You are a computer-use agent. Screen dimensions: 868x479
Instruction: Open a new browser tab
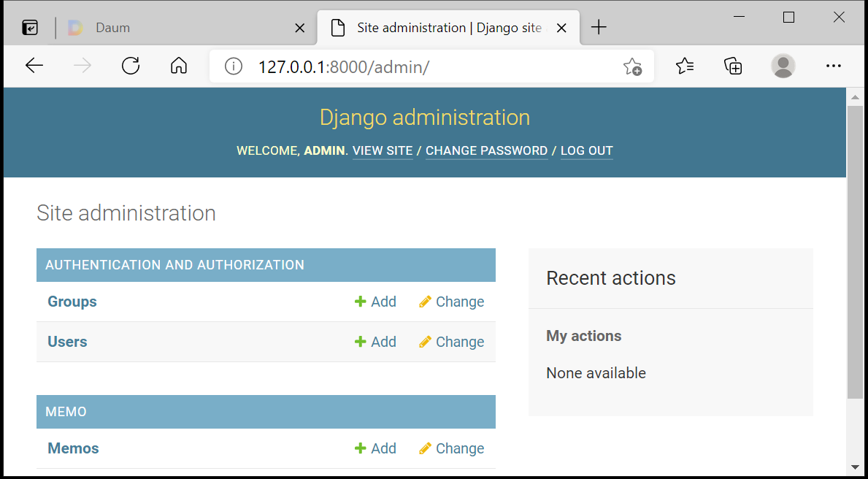click(x=599, y=27)
